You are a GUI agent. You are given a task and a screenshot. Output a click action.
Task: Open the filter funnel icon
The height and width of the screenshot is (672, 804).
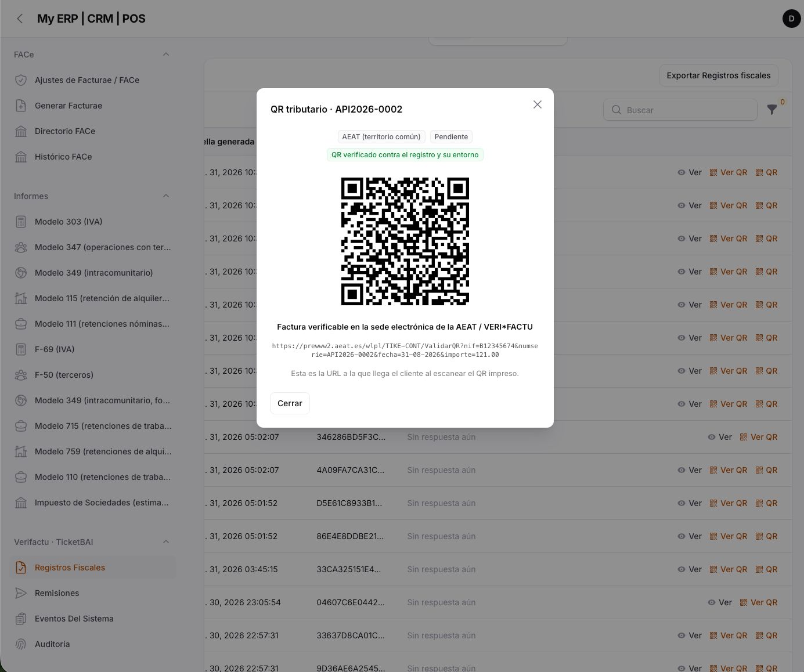click(x=772, y=109)
